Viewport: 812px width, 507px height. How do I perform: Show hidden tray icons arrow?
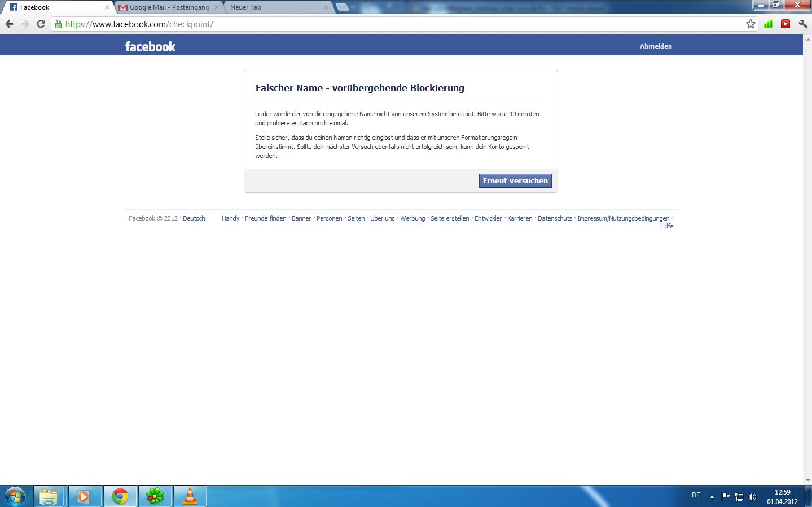(712, 497)
